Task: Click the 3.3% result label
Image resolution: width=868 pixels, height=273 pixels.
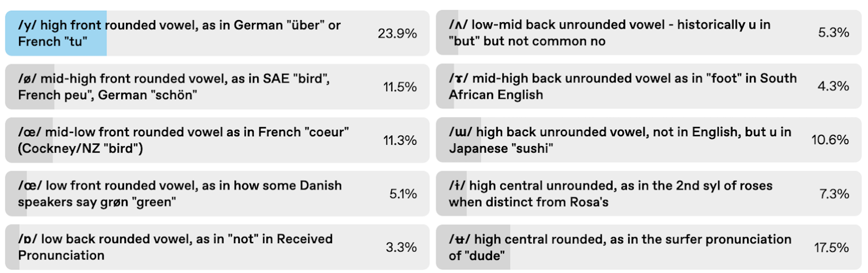Action: pyautogui.click(x=401, y=247)
